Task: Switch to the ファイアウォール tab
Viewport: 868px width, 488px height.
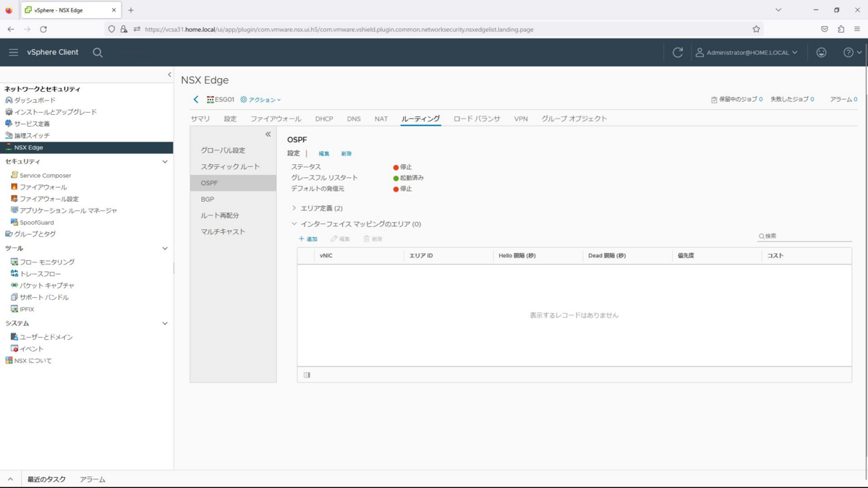Action: [276, 119]
